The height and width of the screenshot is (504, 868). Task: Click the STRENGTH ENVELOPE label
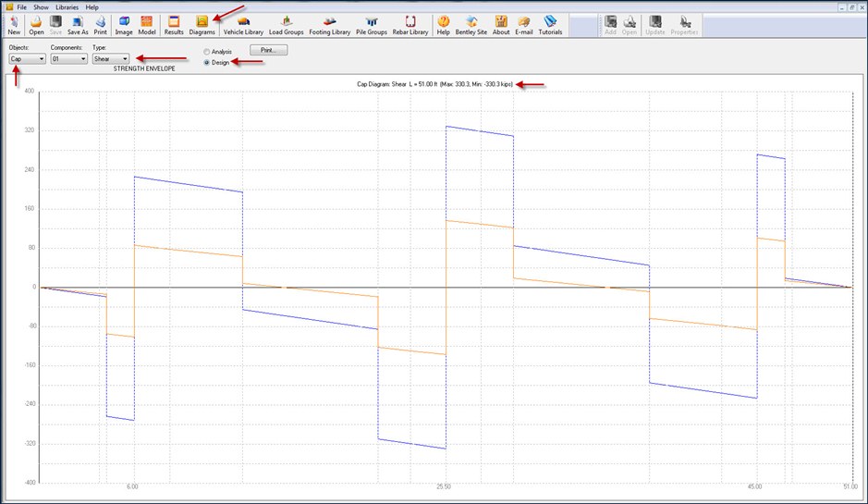click(144, 68)
